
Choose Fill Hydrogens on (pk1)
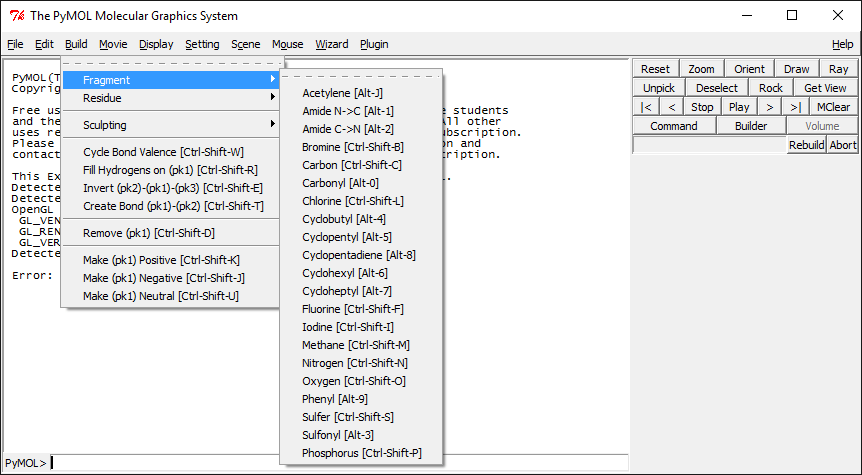tap(172, 170)
